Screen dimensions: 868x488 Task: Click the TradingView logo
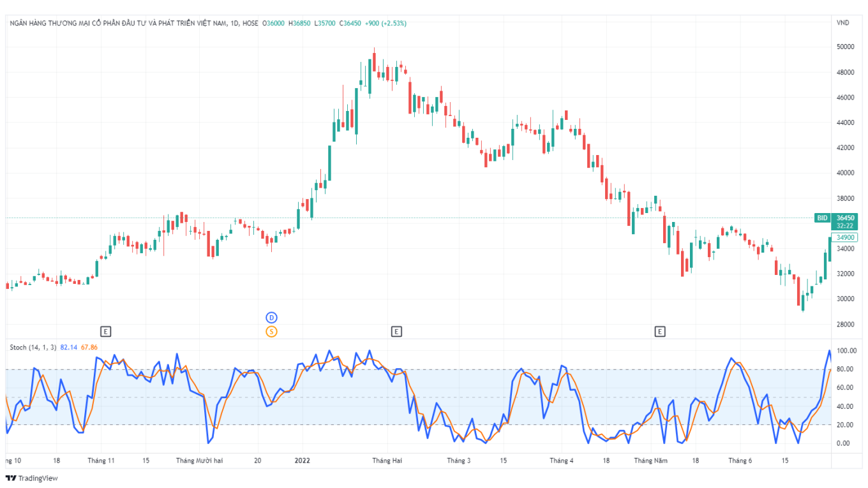[x=31, y=478]
